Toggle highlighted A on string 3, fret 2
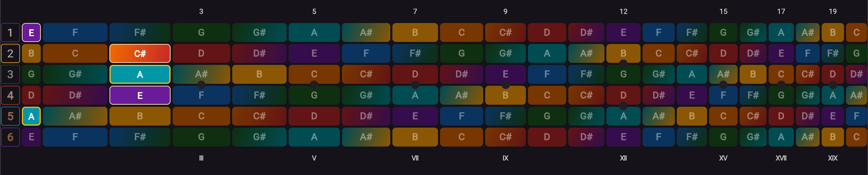Image resolution: width=868 pixels, height=175 pixels. tap(140, 75)
